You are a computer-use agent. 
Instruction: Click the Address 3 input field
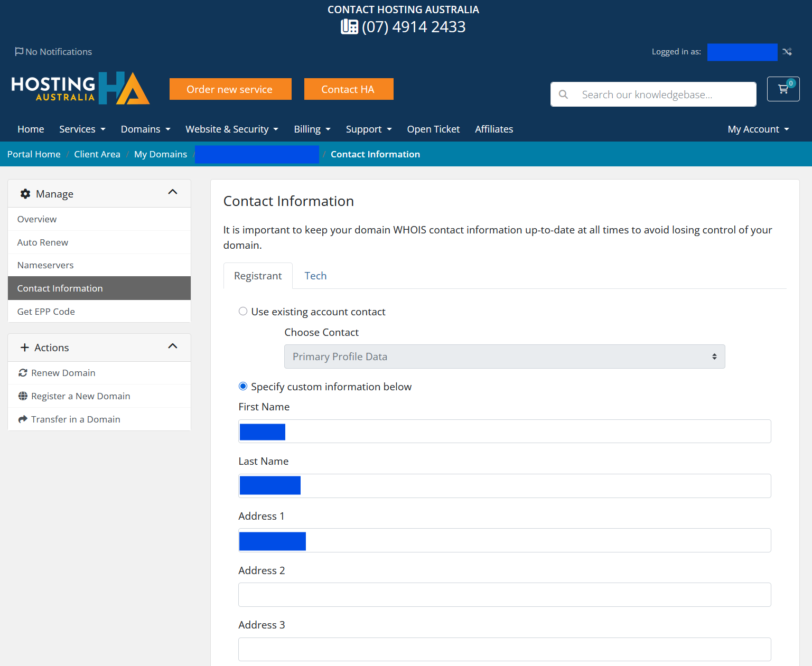tap(505, 649)
